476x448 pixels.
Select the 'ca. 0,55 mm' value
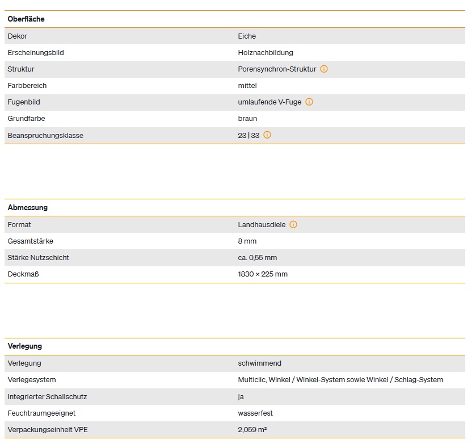[258, 258]
